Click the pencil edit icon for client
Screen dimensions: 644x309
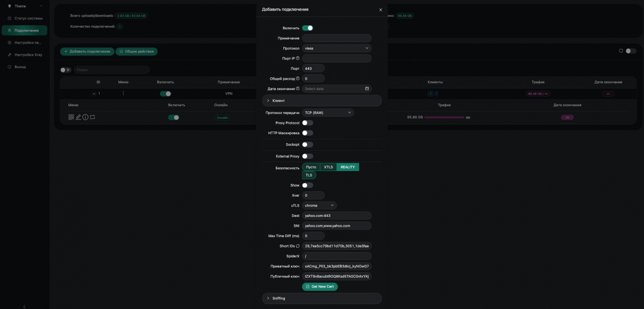(78, 117)
